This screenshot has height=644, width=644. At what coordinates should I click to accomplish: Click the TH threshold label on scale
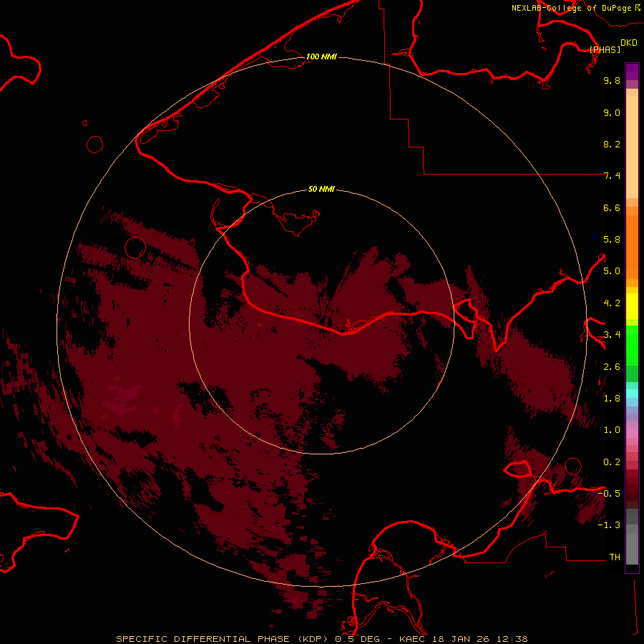tap(615, 557)
